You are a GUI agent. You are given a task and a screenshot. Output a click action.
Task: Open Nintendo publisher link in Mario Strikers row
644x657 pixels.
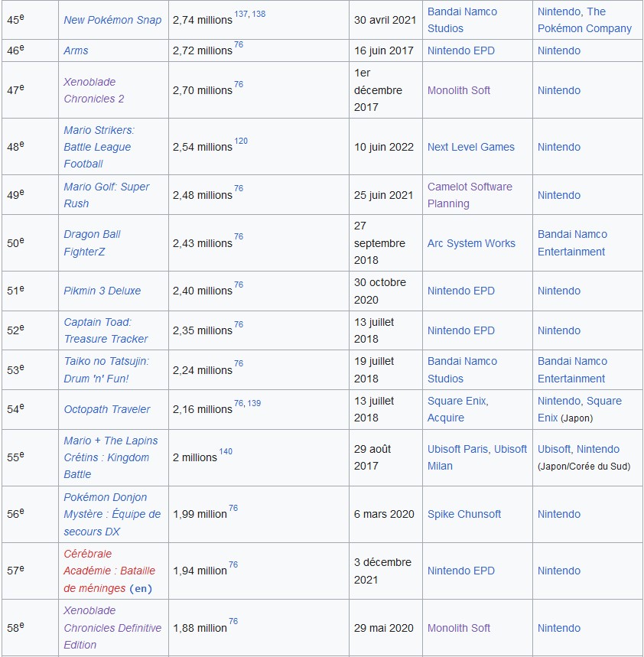tap(559, 147)
